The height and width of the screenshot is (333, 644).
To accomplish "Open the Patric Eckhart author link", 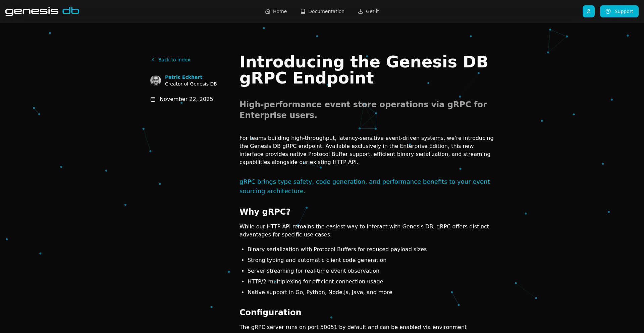I will [183, 77].
